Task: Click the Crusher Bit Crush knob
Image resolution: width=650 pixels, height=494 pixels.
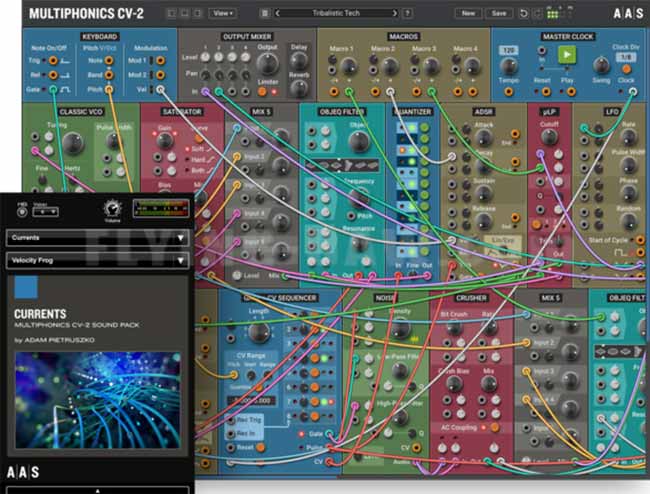Action: click(454, 328)
